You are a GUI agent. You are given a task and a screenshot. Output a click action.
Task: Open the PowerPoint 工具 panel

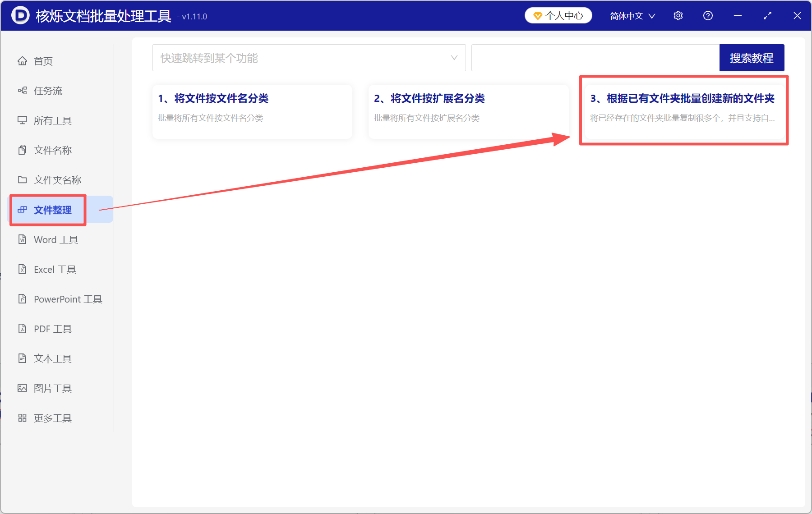coord(67,299)
